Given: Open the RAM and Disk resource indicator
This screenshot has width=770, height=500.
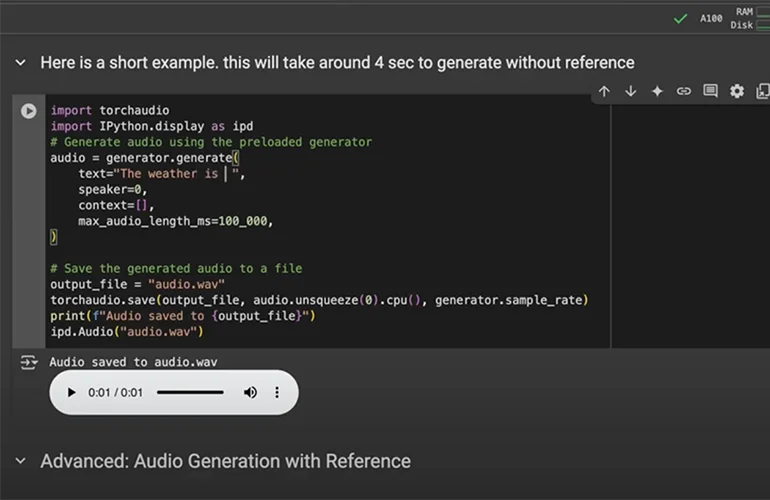Looking at the screenshot, I should coord(743,18).
